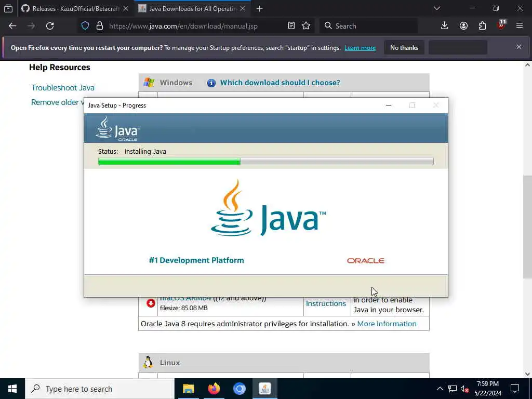Toggle reader view icon in address bar

coord(291,26)
